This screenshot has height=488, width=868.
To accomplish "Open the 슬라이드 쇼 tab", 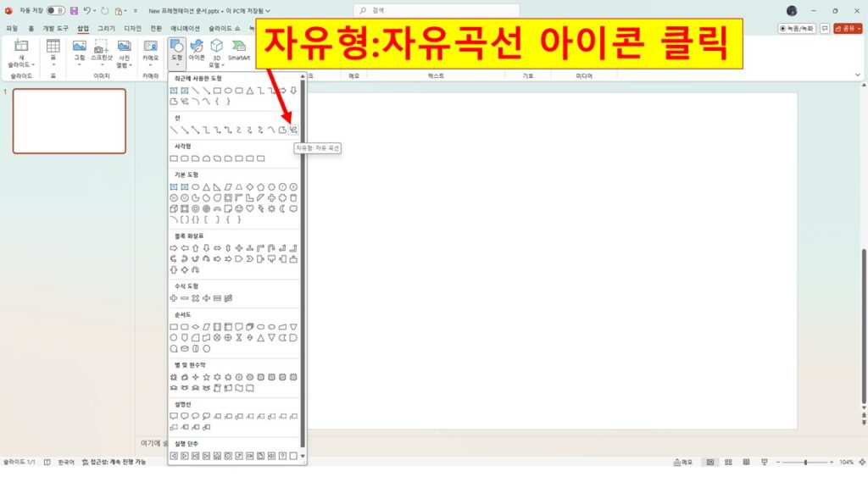I will point(224,28).
